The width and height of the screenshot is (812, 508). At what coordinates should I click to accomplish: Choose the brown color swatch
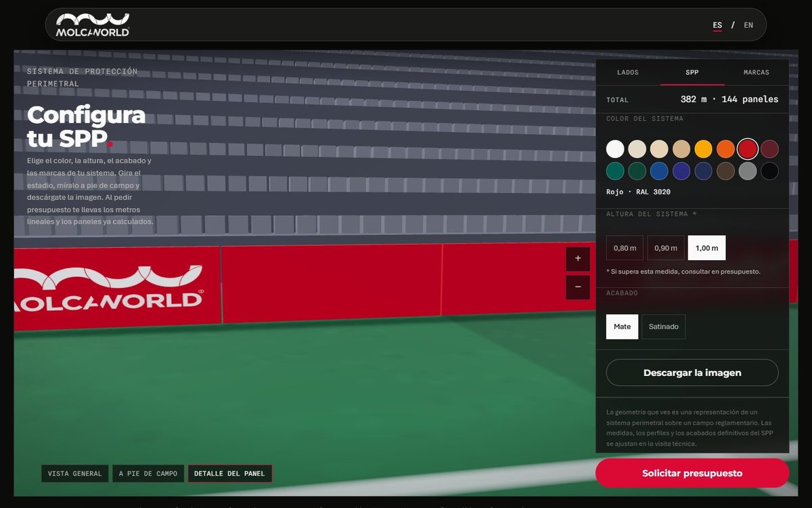[725, 171]
